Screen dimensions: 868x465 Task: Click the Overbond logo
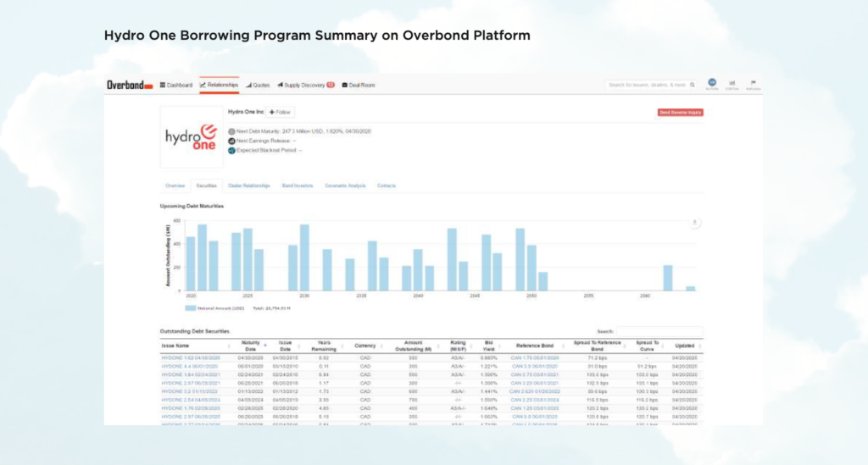click(130, 86)
